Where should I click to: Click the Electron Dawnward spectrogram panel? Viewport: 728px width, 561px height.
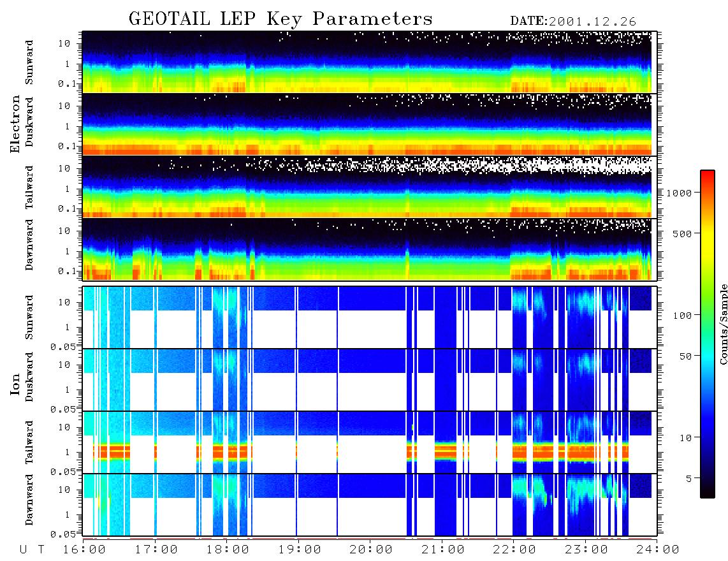click(x=370, y=249)
